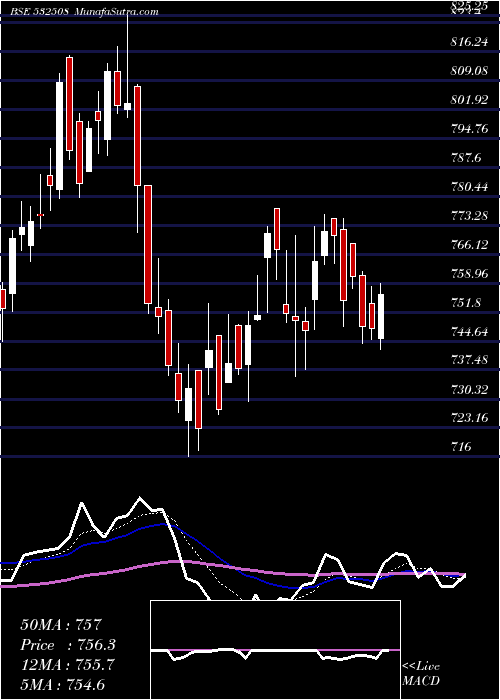This screenshot has width=500, height=700.
Task: Click inside the MACD inset chart box
Action: coord(275,650)
